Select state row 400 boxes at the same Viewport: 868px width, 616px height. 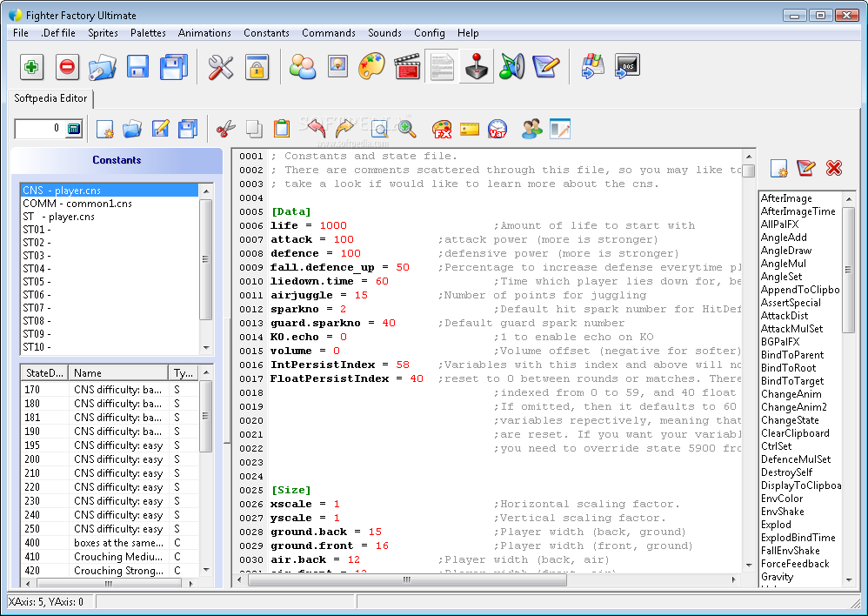point(110,543)
